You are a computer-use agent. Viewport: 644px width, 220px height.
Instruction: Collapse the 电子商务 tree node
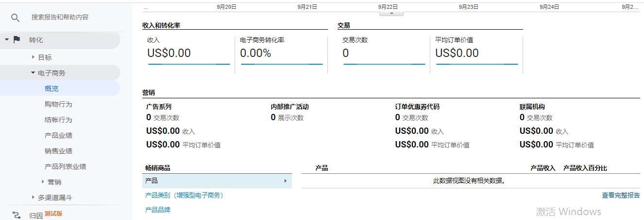click(x=33, y=73)
